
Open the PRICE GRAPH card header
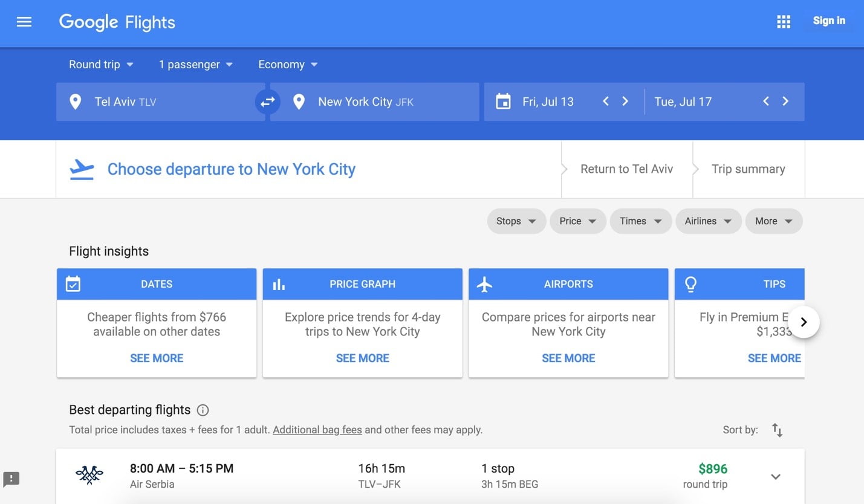tap(362, 284)
